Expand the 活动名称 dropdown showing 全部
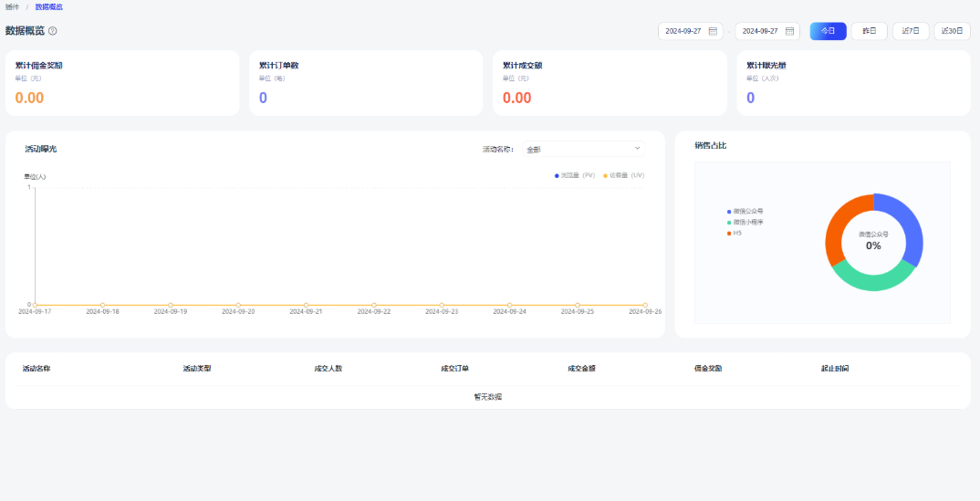 click(x=583, y=149)
